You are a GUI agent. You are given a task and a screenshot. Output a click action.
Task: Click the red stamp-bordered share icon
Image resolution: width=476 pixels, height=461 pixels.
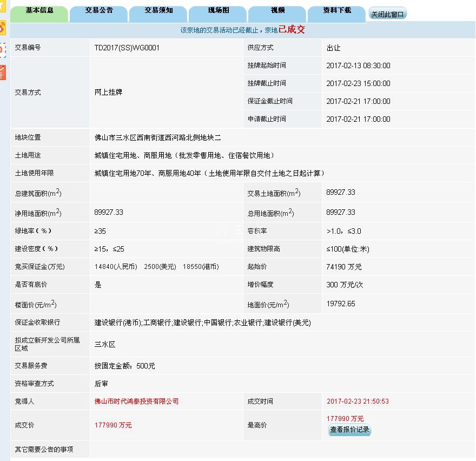pyautogui.click(x=3, y=49)
